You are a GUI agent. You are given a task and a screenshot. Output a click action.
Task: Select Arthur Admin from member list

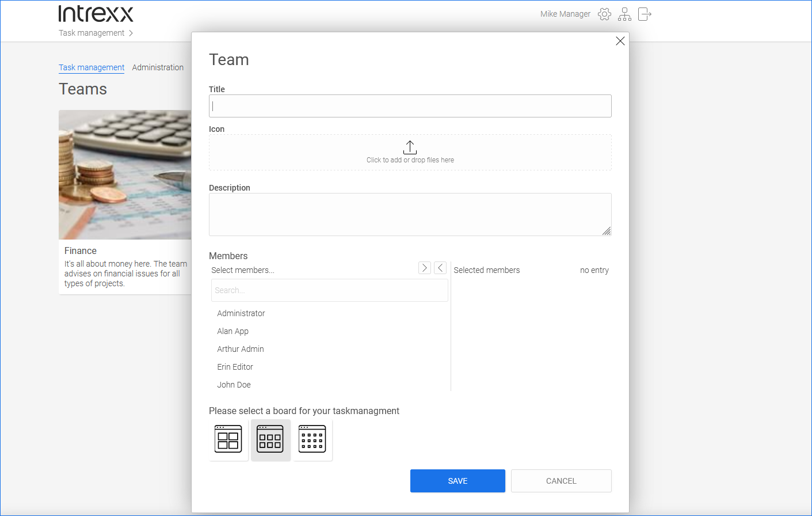241,349
